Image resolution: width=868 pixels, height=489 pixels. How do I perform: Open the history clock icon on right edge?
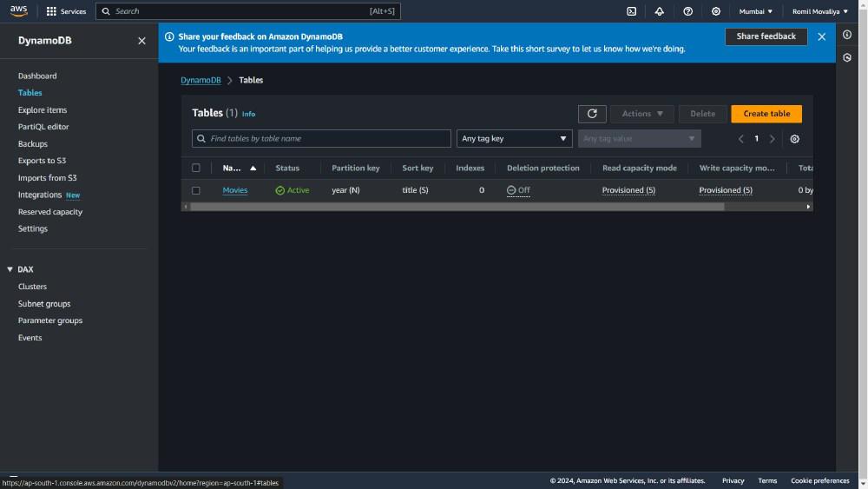tap(847, 57)
